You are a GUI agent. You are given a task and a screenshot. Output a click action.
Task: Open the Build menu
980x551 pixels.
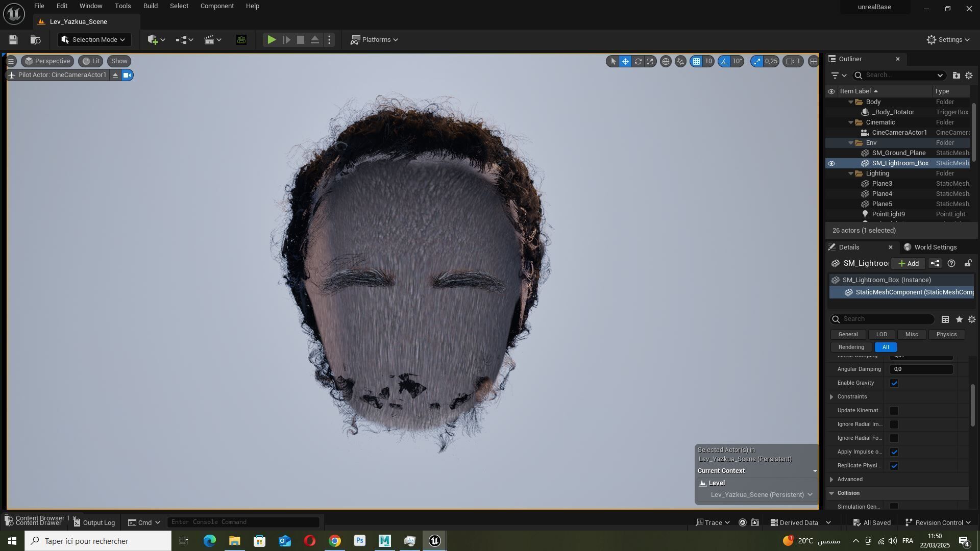click(151, 6)
